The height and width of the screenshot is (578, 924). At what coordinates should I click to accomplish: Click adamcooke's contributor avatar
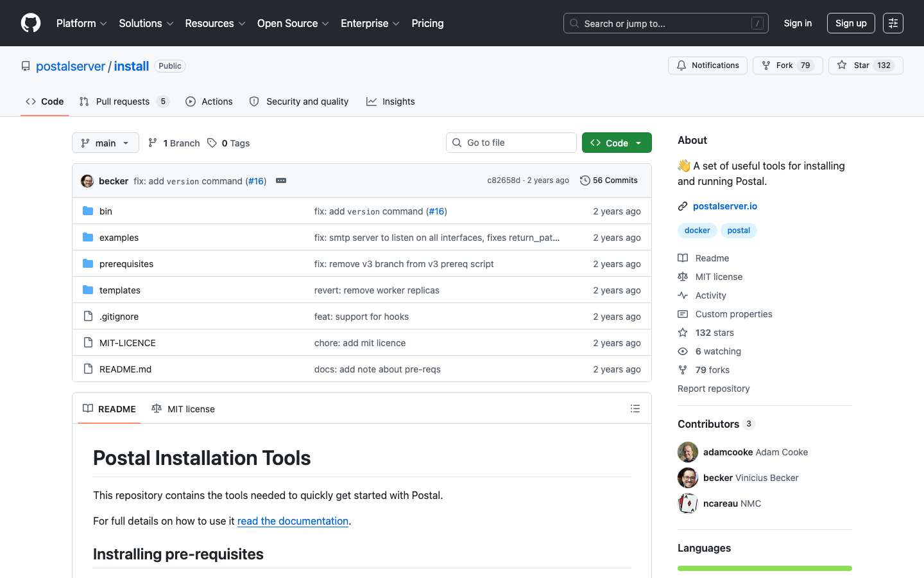pos(688,452)
